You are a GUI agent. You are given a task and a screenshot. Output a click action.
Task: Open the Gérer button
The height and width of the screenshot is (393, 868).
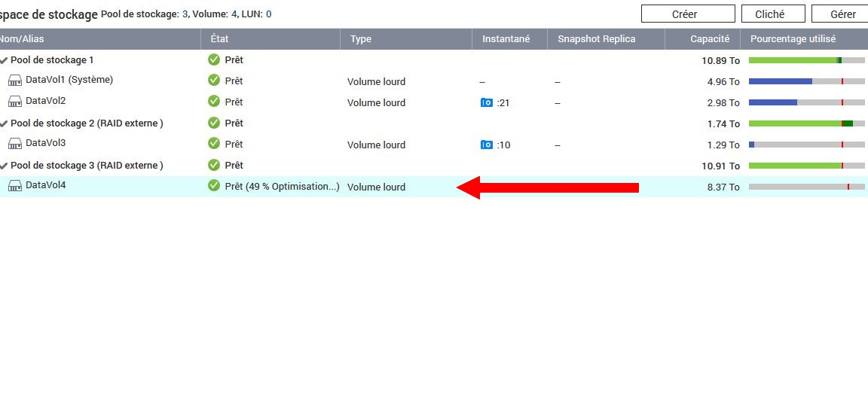[842, 14]
